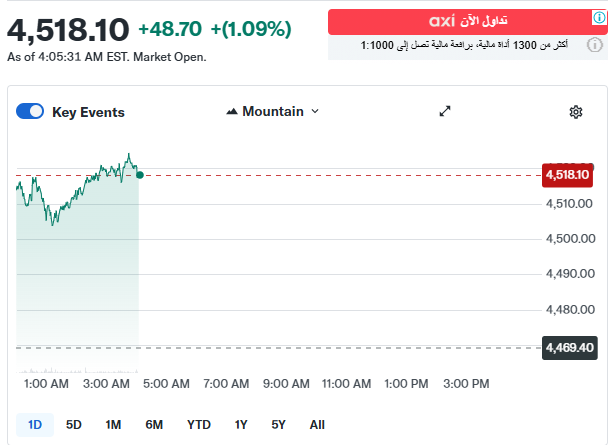Show All time range
Viewport: 612px width, 445px height.
click(317, 424)
